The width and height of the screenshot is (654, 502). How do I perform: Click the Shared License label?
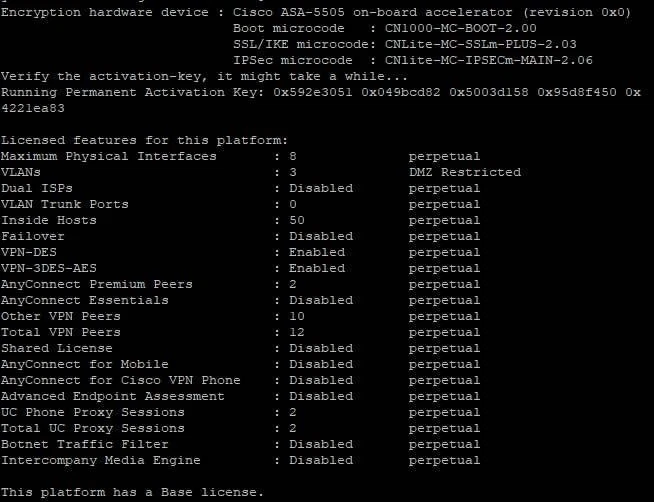[x=57, y=348]
